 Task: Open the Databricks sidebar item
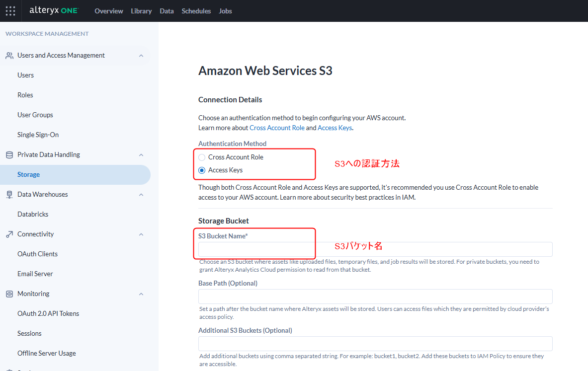coord(33,215)
